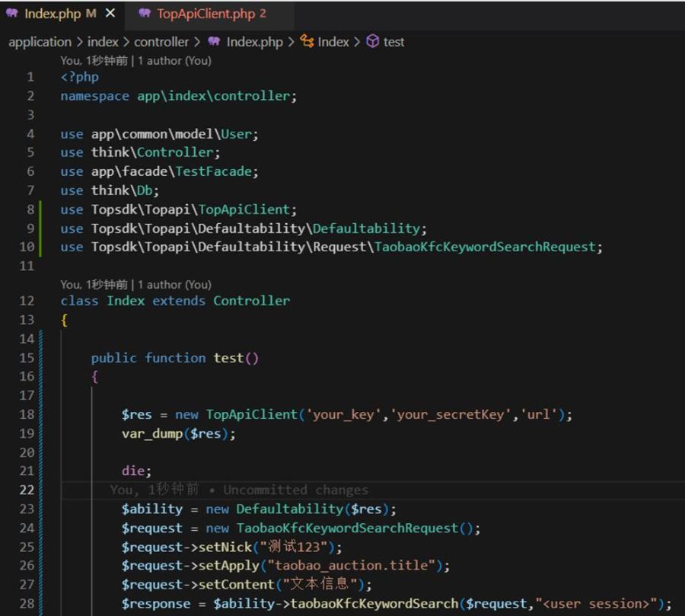
Task: Click the author CodeLens above class Index
Action: click(x=135, y=284)
